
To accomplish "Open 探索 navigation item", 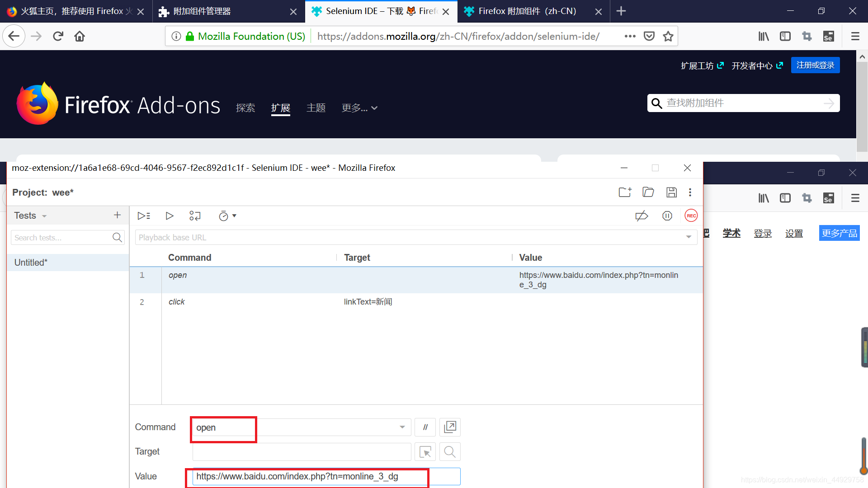I will 245,108.
